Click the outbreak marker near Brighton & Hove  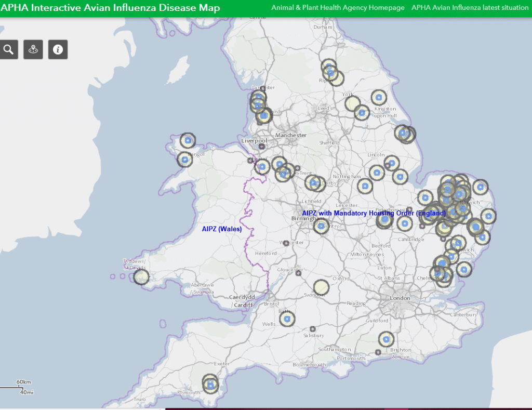click(x=387, y=339)
